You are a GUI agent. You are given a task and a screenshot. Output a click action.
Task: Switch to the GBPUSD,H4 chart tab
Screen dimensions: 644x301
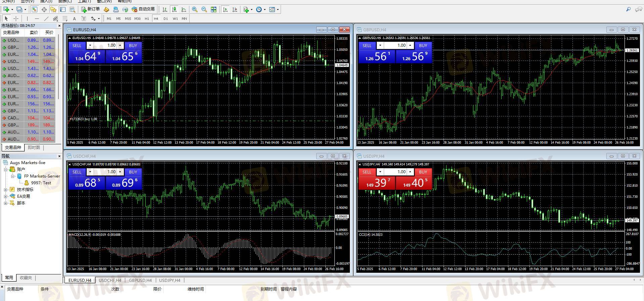pos(140,280)
